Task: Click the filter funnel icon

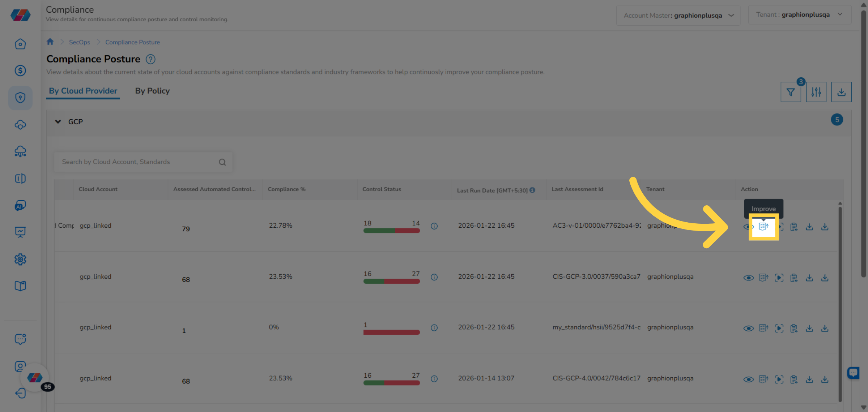Action: coord(791,92)
